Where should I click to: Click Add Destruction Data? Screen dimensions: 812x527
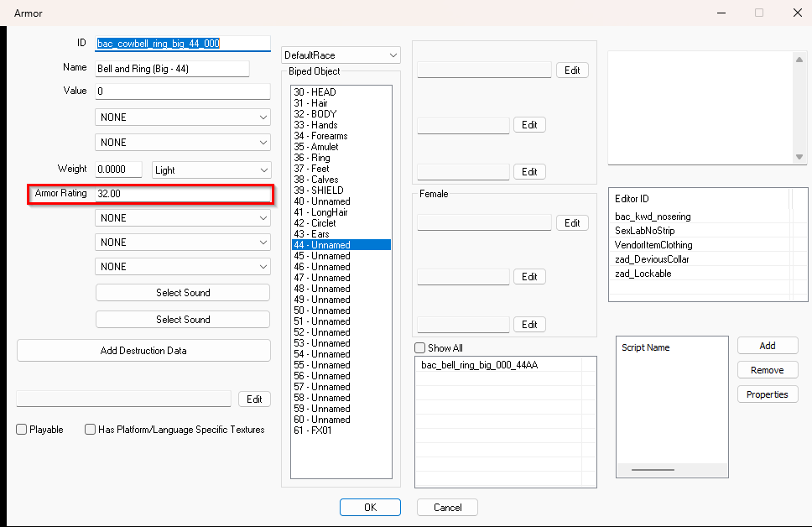pos(143,351)
